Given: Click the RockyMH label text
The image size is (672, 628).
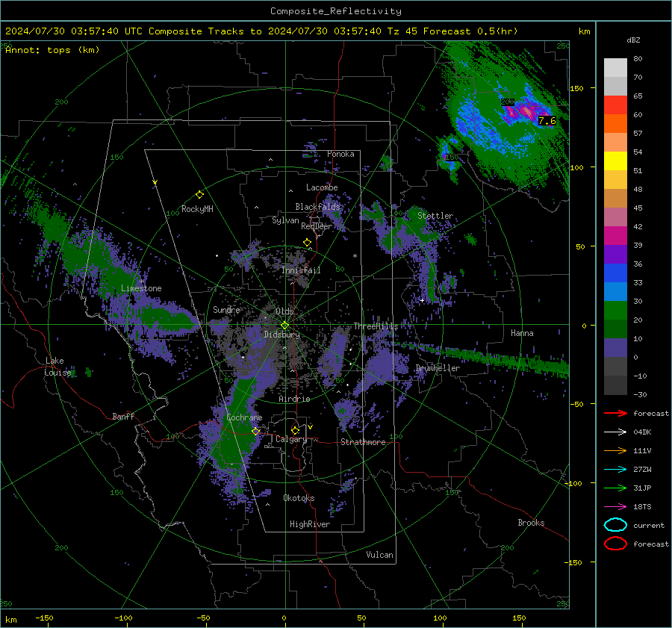Looking at the screenshot, I should coord(197,209).
